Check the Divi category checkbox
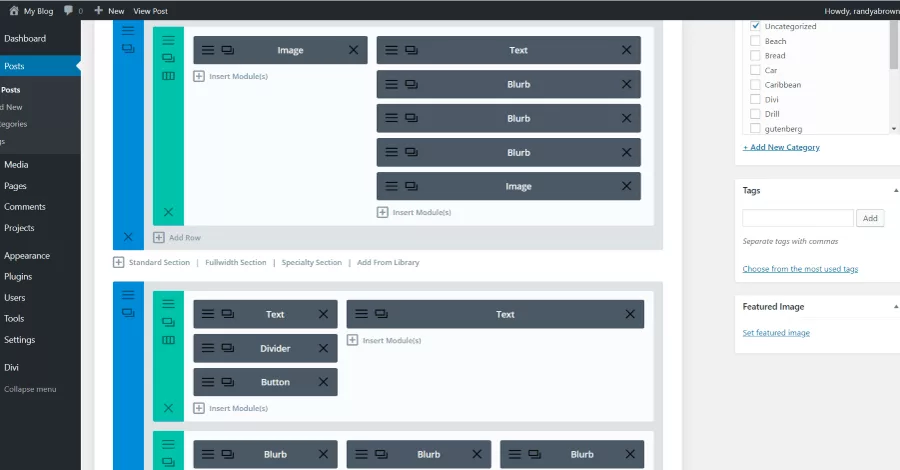This screenshot has width=900, height=470. (x=755, y=99)
